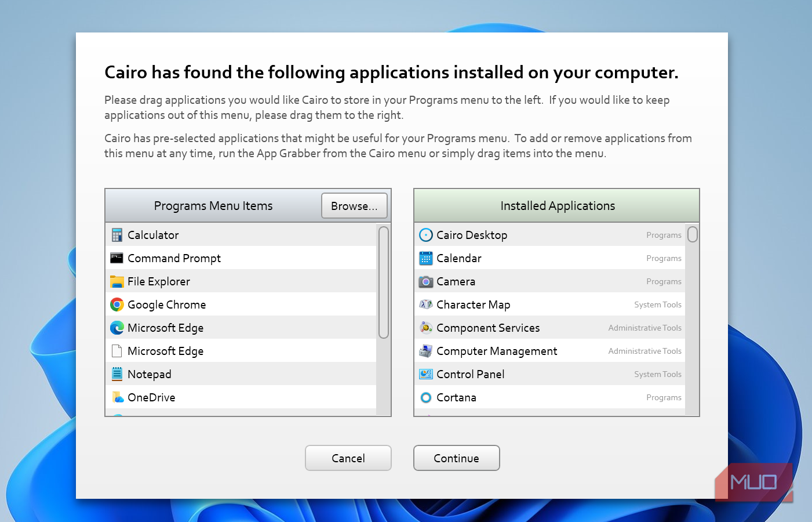812x522 pixels.
Task: Click the Administrative Tools label beside Component Services
Action: [645, 328]
